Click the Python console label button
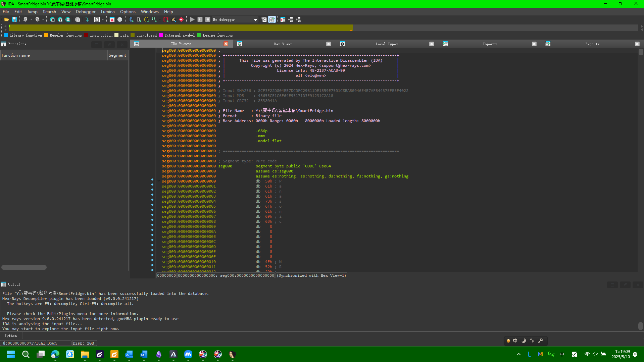The image size is (644, 362). [11, 335]
